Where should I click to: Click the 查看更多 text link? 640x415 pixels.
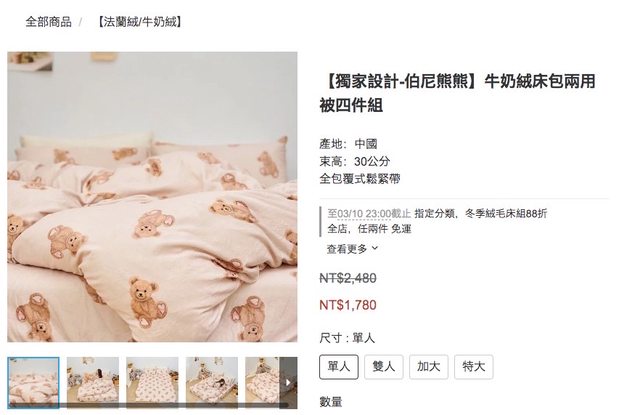click(347, 249)
